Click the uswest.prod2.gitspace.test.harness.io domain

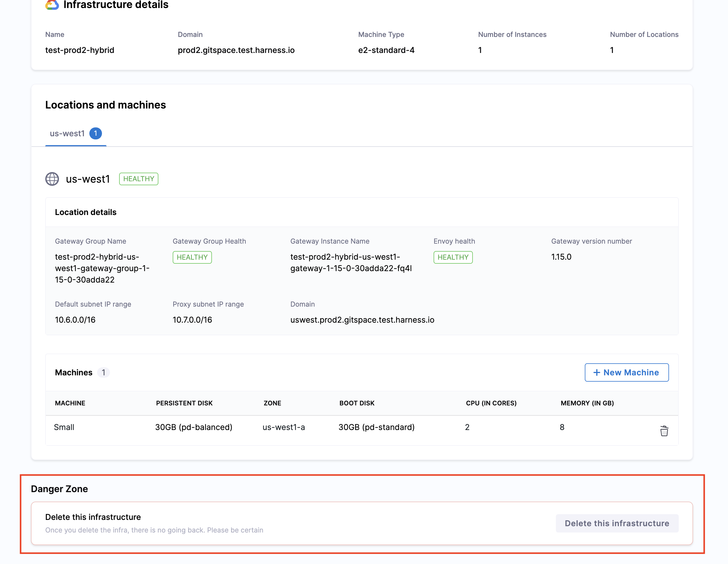(x=362, y=320)
